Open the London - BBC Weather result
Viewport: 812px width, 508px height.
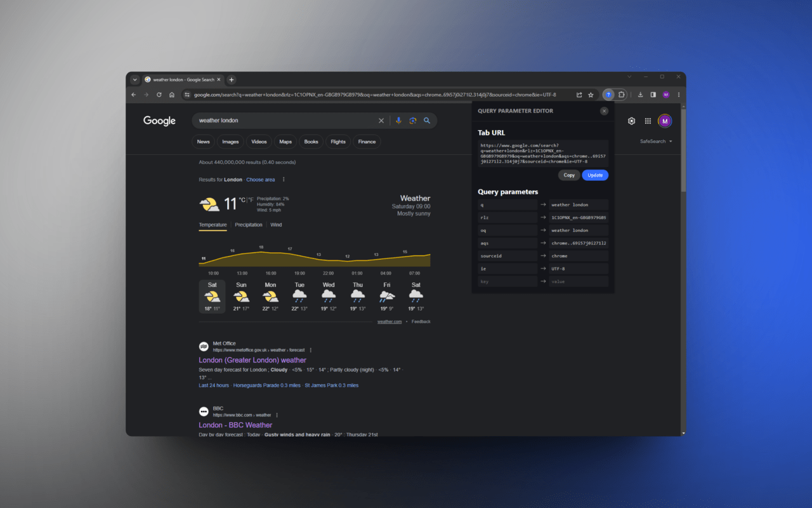(x=235, y=425)
